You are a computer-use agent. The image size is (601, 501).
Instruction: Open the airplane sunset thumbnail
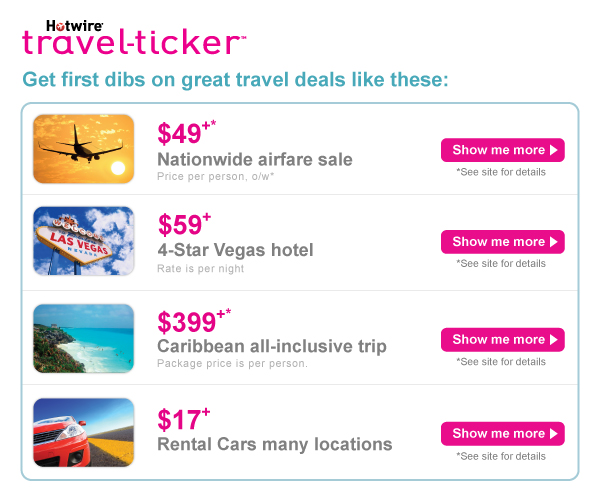[83, 149]
